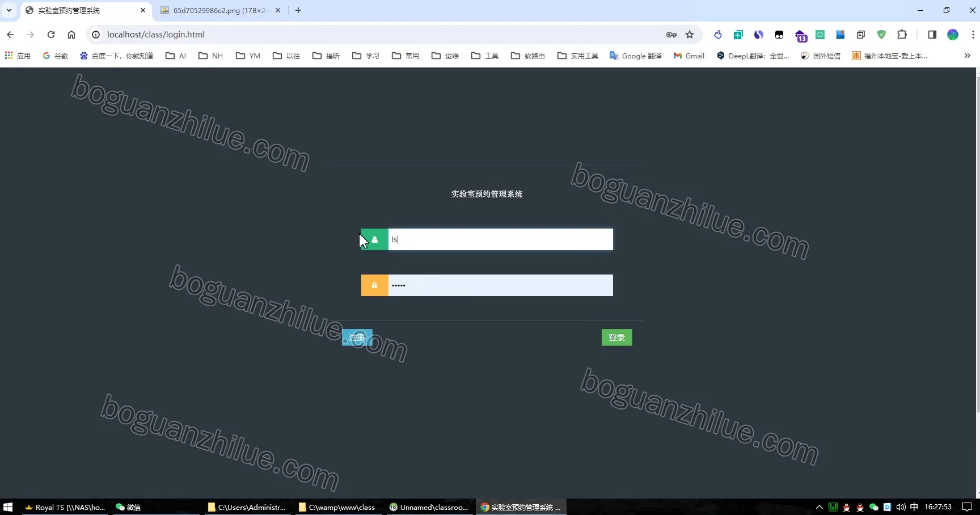The height and width of the screenshot is (515, 980).
Task: Open the 应用 apps shortcut
Action: (18, 56)
